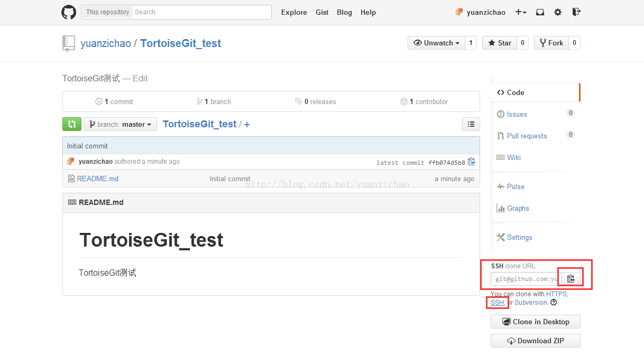The width and height of the screenshot is (644, 357).
Task: Click the TortoiseGit_test breadcrumb link
Action: tap(200, 124)
